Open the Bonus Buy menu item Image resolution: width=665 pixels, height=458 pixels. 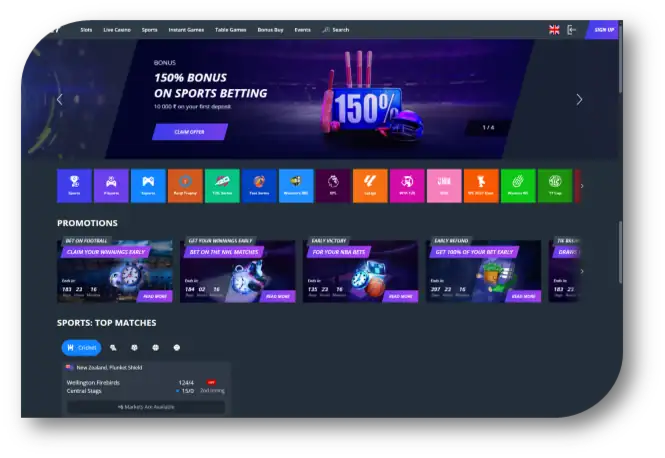click(271, 30)
